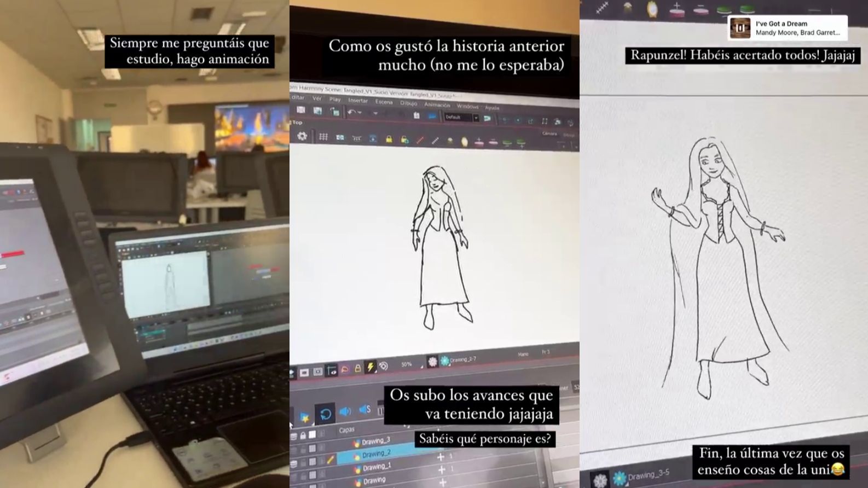
Task: Click the Undo arrow icon
Action: coord(351,112)
